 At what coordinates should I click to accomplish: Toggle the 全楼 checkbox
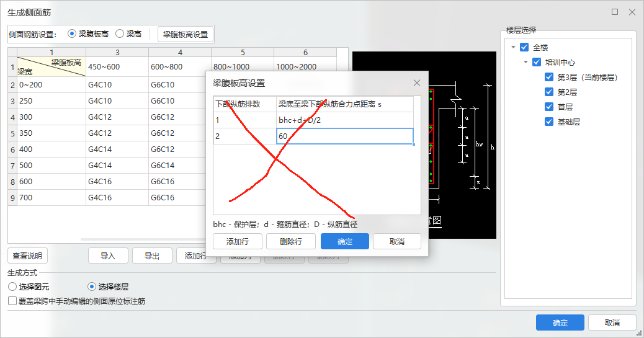(x=524, y=47)
